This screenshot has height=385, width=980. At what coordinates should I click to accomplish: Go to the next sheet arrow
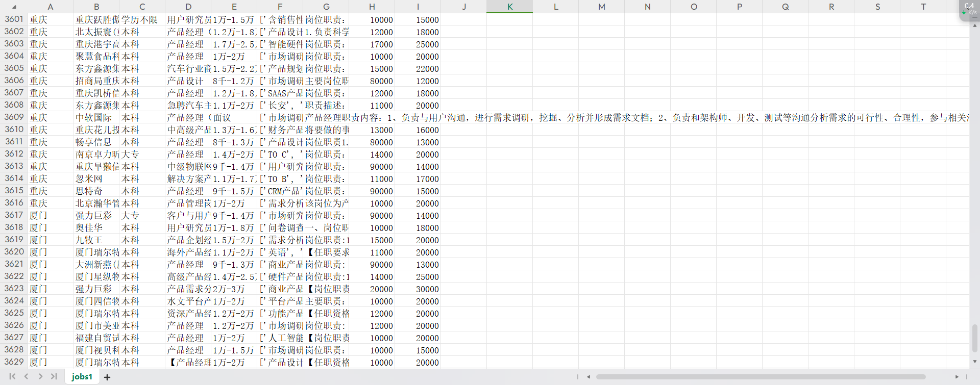[40, 376]
